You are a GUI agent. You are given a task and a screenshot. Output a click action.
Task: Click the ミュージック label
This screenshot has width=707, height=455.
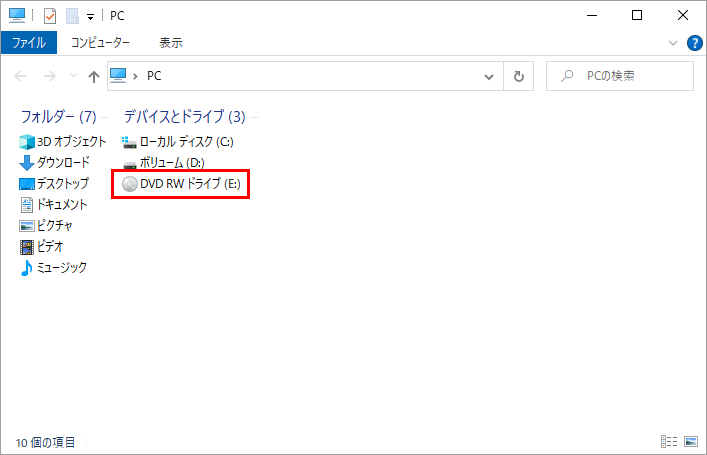pos(62,267)
